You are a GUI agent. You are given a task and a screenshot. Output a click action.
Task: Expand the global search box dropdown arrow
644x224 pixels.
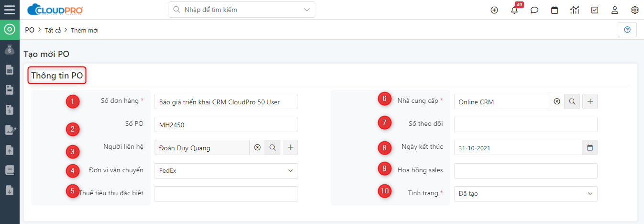307,10
